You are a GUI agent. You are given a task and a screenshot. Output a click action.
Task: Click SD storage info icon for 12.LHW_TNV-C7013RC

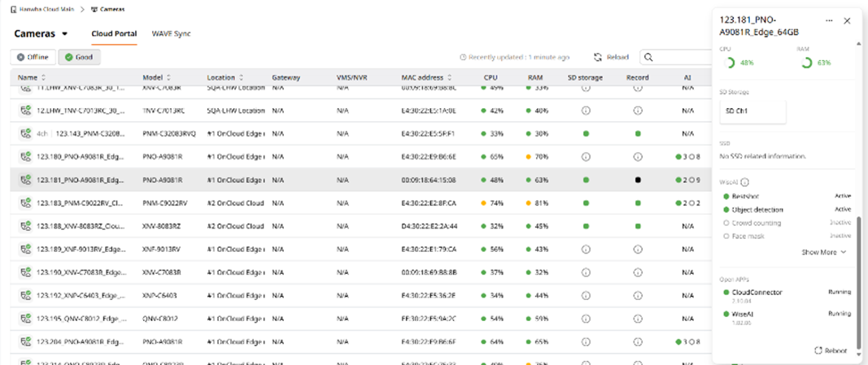click(x=585, y=111)
